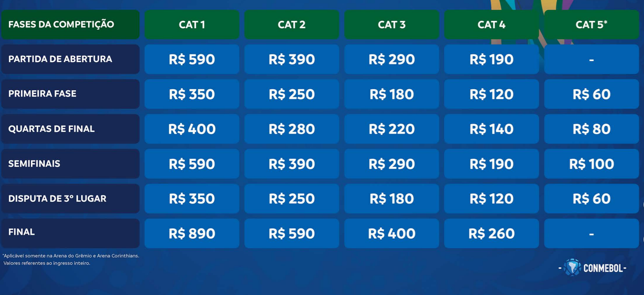Screen dimensions: 644x295
Task: Select the CAT 1 column header
Action: point(192,25)
